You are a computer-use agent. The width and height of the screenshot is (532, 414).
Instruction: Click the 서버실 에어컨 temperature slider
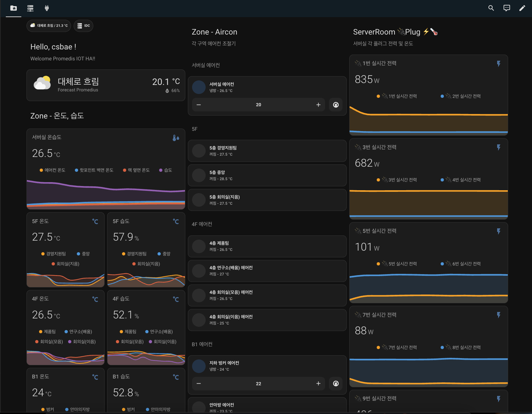point(258,105)
